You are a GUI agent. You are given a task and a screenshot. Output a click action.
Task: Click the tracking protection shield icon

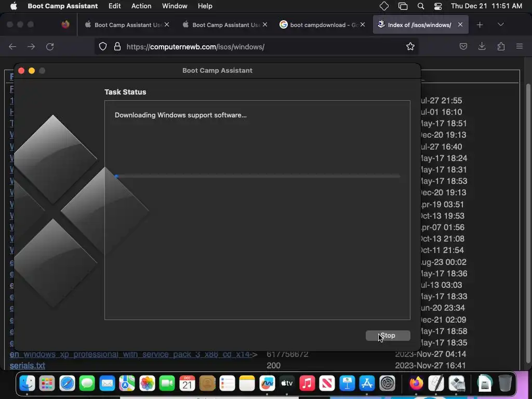(x=103, y=46)
